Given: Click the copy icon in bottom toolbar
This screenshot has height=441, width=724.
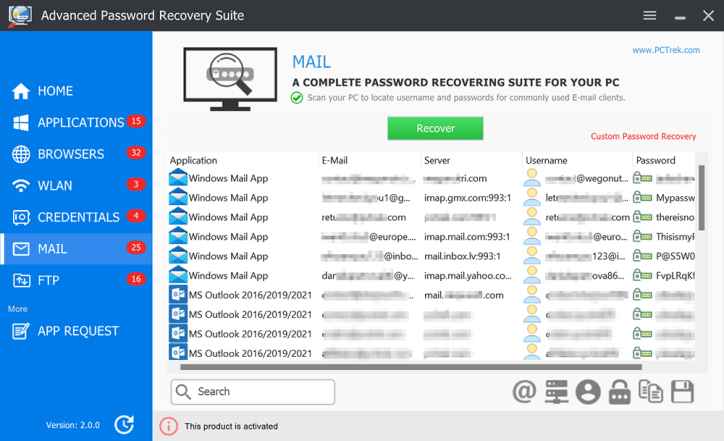Looking at the screenshot, I should click(652, 392).
